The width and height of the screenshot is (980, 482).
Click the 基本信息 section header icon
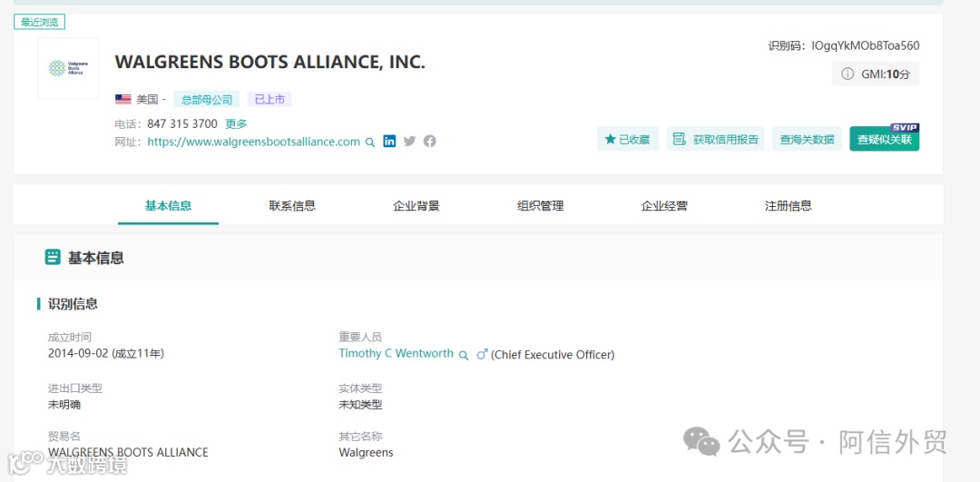pos(53,257)
